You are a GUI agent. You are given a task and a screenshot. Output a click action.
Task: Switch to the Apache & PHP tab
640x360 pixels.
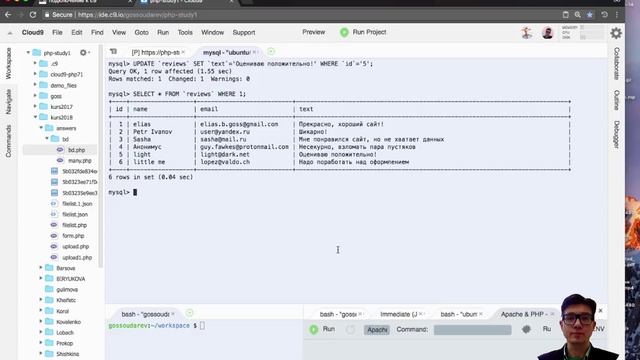tap(524, 314)
